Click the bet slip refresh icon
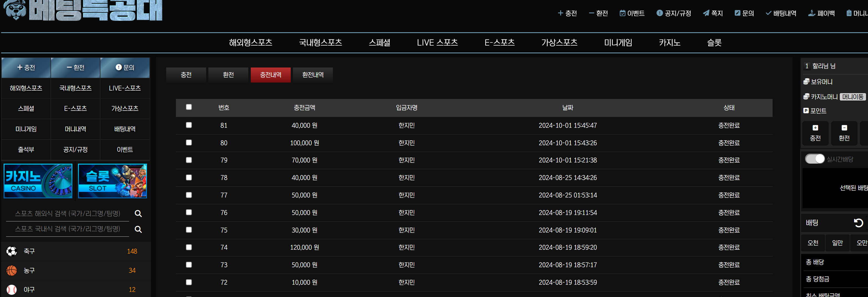Image resolution: width=868 pixels, height=297 pixels. click(x=858, y=223)
